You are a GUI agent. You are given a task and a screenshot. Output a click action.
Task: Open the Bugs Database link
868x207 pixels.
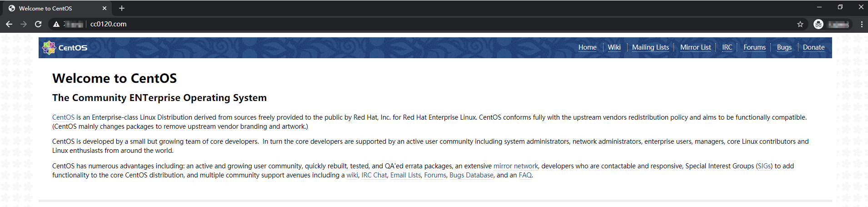click(x=471, y=175)
